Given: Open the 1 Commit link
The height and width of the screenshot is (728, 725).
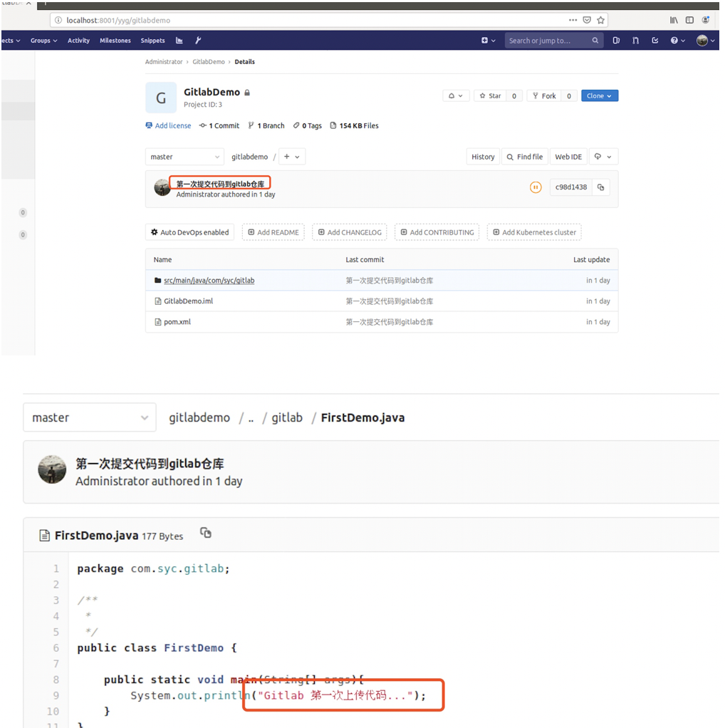Looking at the screenshot, I should coord(219,125).
